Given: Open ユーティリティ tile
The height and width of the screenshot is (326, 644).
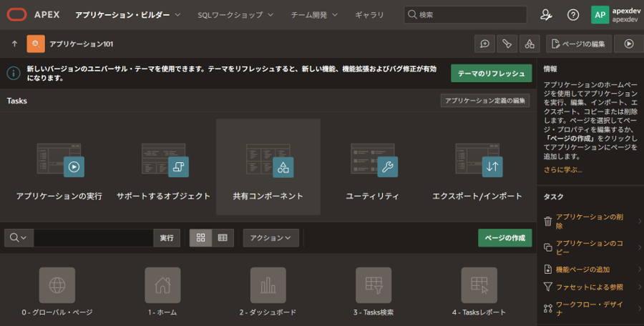Looking at the screenshot, I should [x=373, y=167].
